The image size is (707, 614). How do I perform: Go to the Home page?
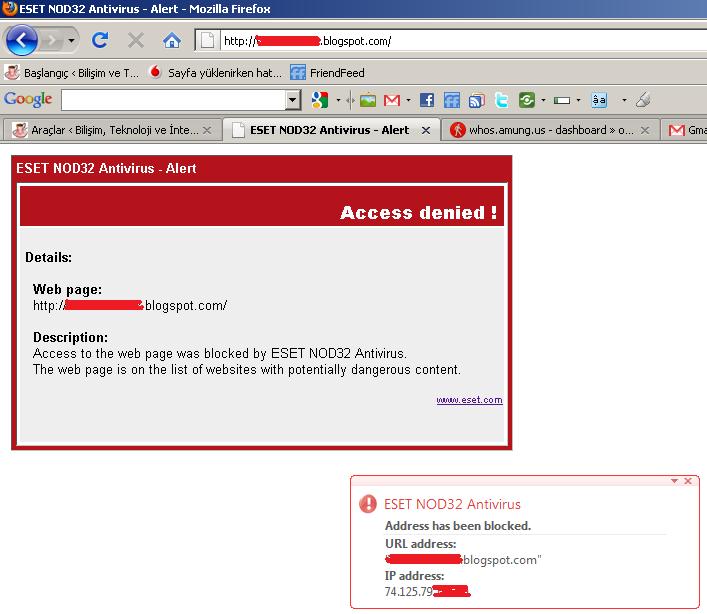click(x=172, y=41)
